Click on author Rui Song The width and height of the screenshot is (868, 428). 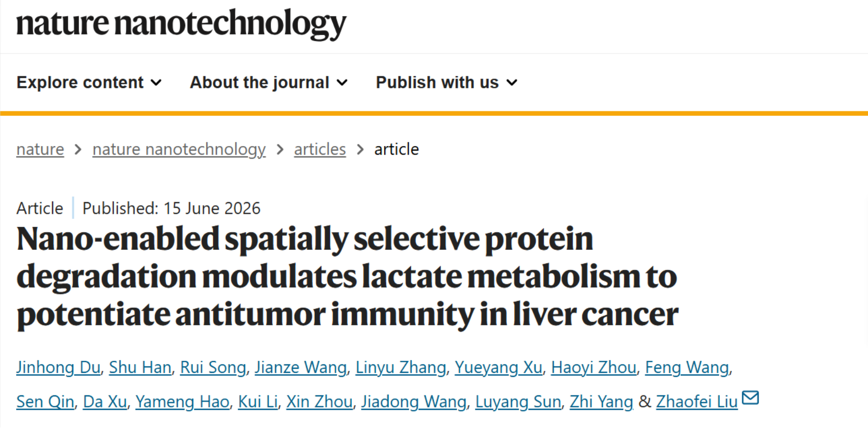coord(213,367)
